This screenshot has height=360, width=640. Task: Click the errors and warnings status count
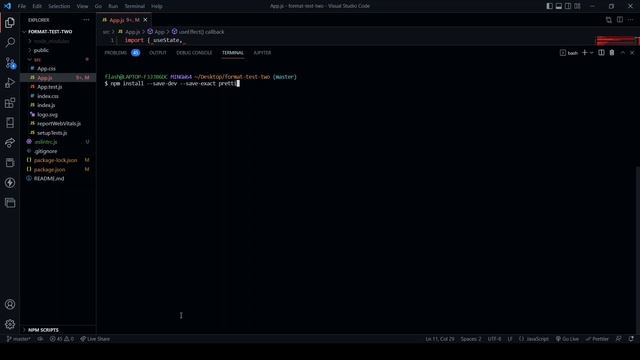[x=62, y=339]
